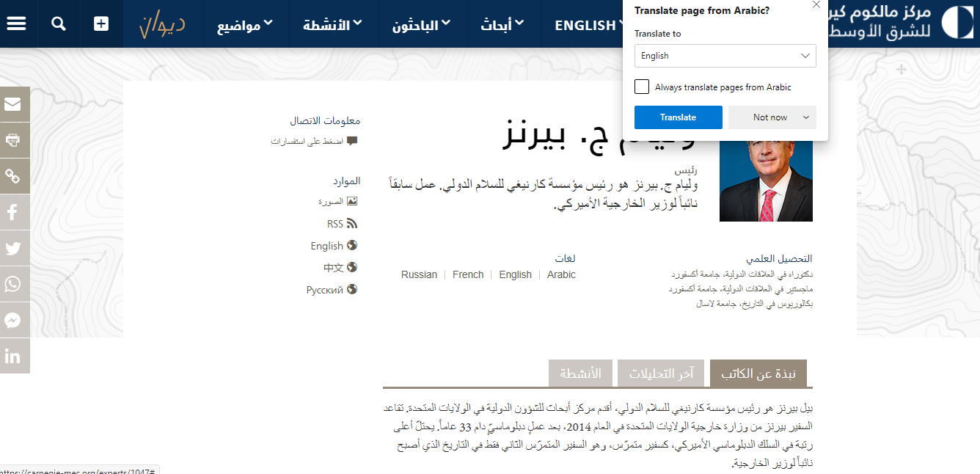Image resolution: width=980 pixels, height=474 pixels.
Task: Click William Burns portrait photo
Action: (766, 180)
